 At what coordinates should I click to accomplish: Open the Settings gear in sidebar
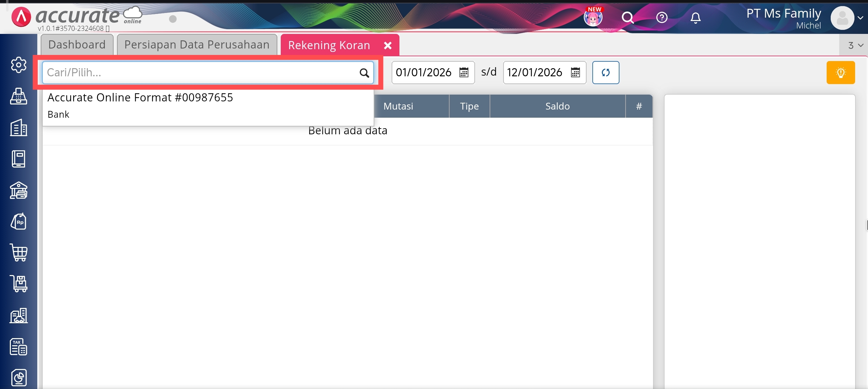point(18,65)
